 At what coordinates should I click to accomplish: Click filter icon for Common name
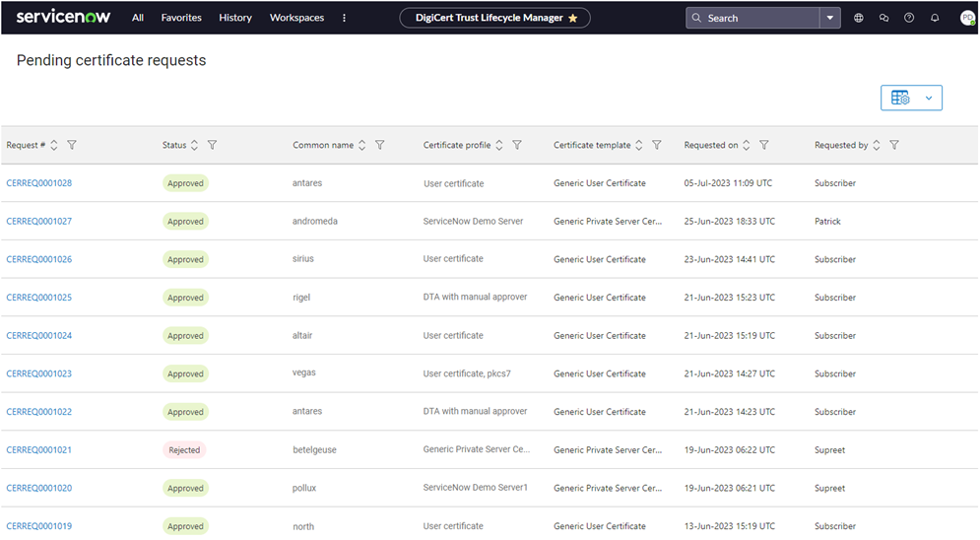pos(380,145)
